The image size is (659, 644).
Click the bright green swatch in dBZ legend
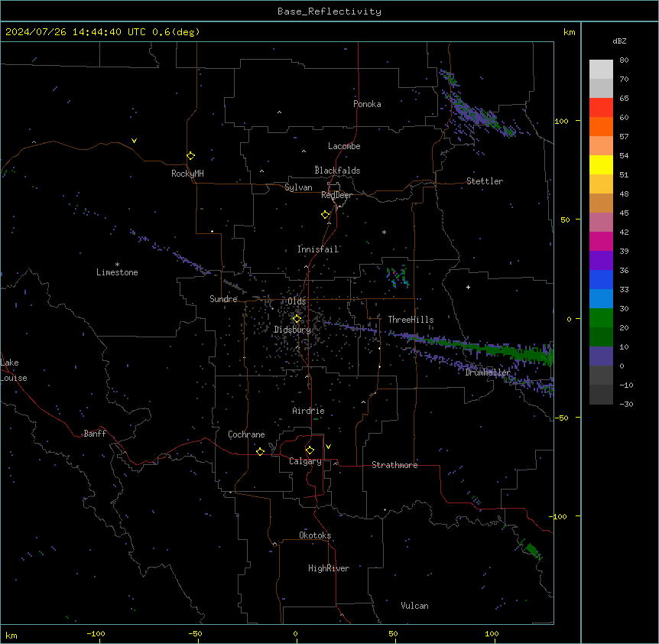pyautogui.click(x=601, y=317)
